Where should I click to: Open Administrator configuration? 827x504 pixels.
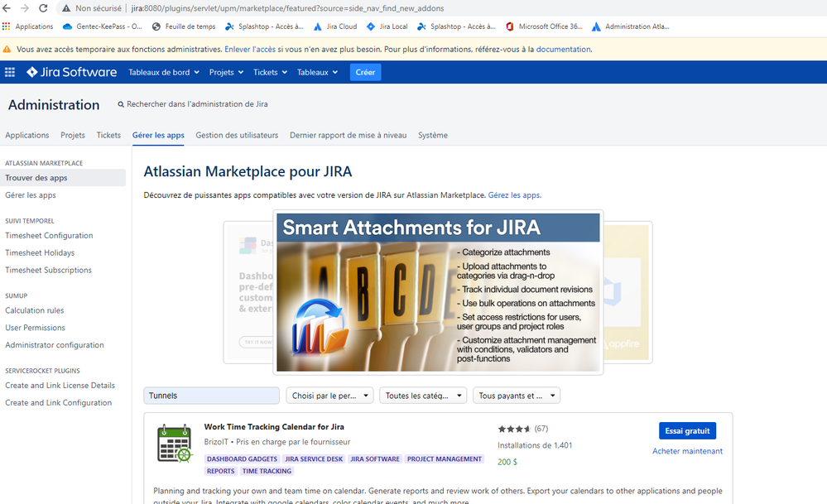[55, 345]
